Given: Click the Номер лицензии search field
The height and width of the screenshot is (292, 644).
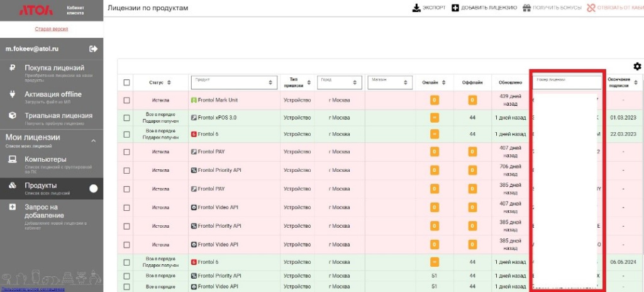Looking at the screenshot, I should coord(567,82).
